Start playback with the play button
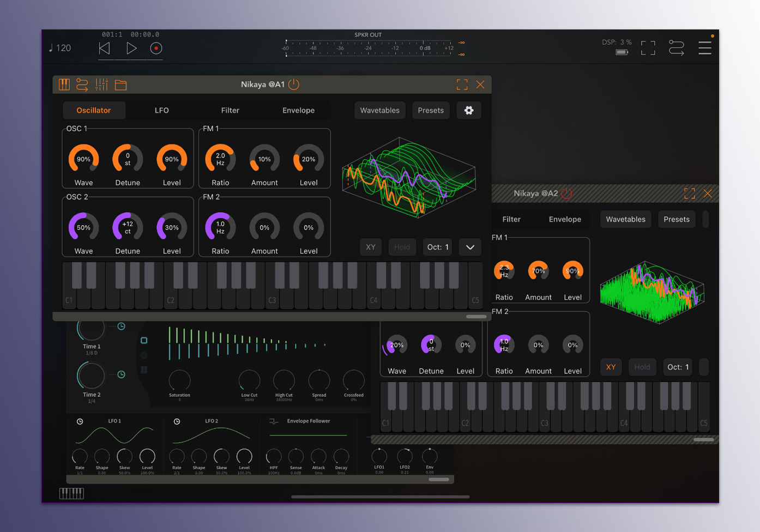 point(131,49)
